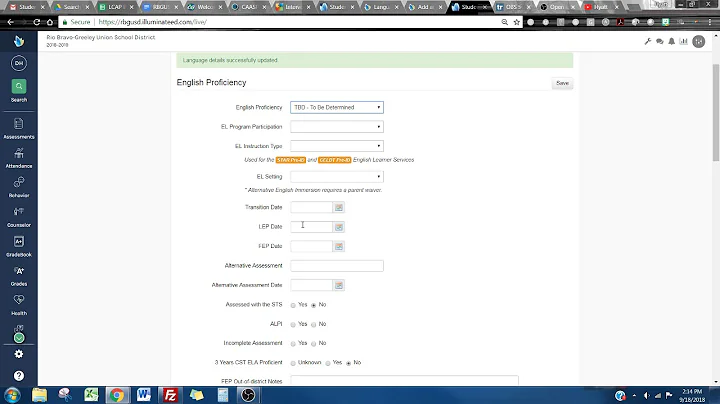Open the Windows Start button

tap(12, 395)
